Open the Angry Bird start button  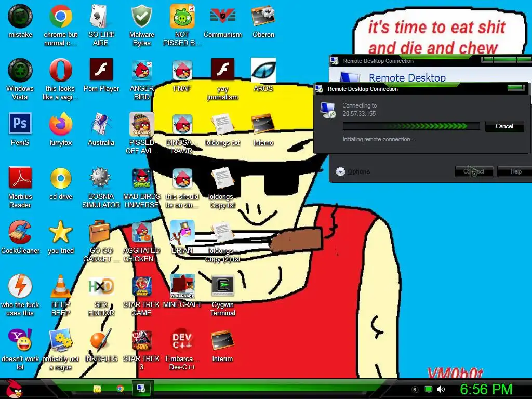tap(14, 389)
